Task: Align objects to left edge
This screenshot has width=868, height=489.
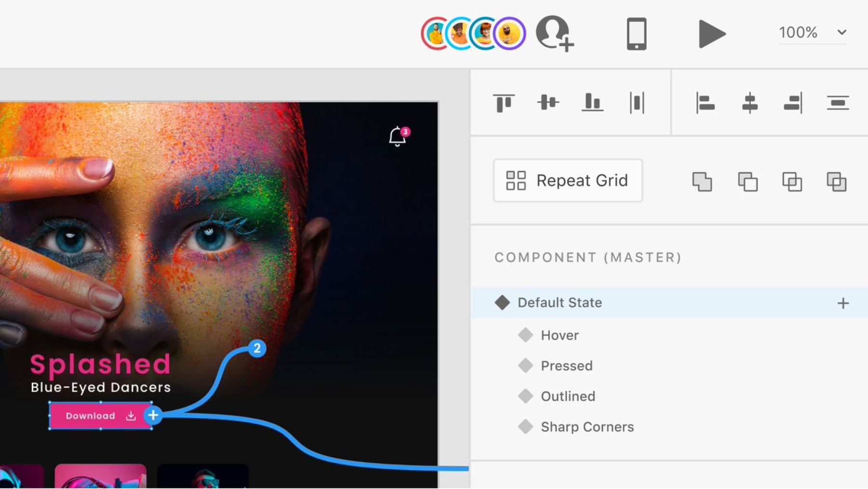Action: (x=705, y=103)
